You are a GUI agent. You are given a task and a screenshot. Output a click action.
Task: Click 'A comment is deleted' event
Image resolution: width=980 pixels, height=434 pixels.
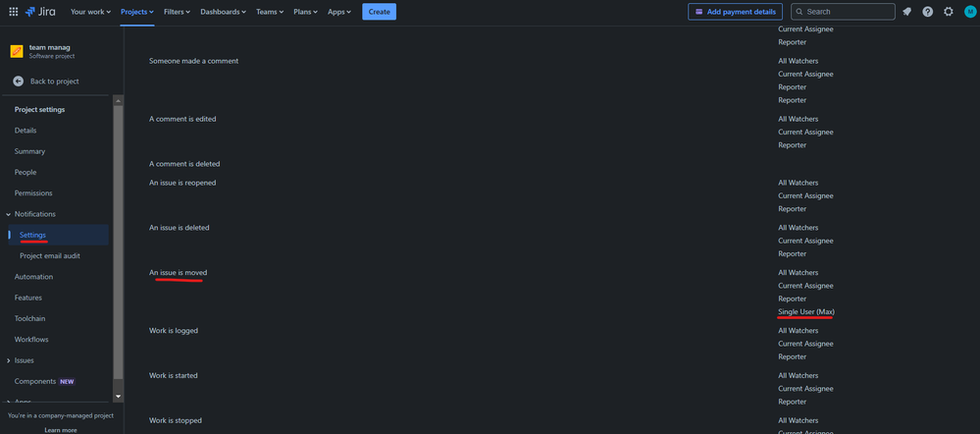[x=184, y=164]
